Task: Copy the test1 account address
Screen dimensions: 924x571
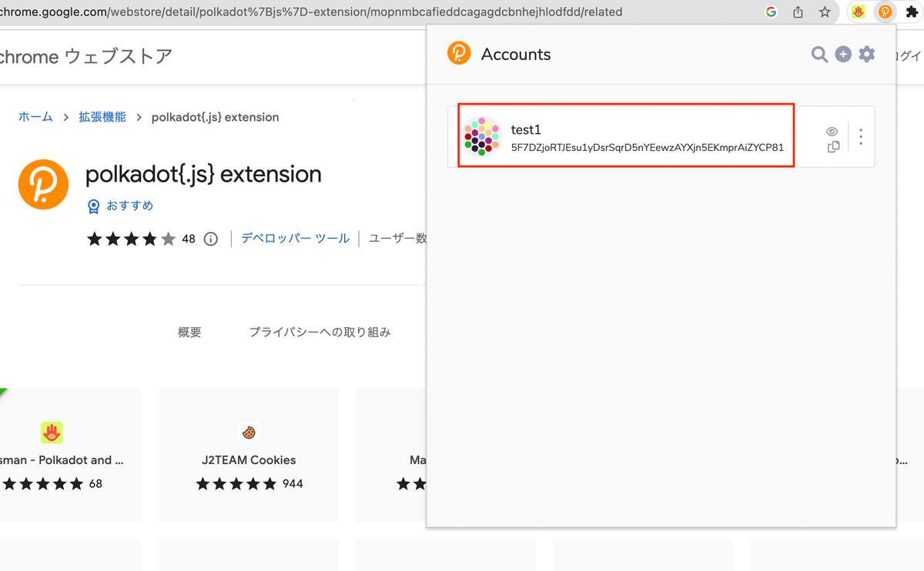Action: [x=833, y=146]
